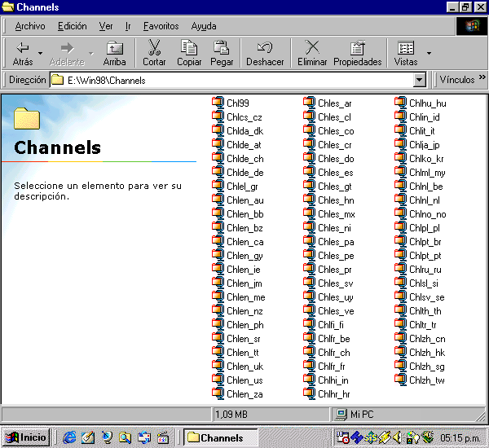
Task: Select the Chlzh_cn file
Action: coord(420,339)
